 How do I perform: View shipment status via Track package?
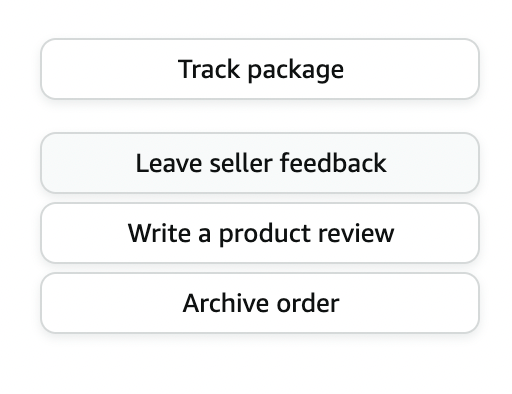click(x=260, y=69)
